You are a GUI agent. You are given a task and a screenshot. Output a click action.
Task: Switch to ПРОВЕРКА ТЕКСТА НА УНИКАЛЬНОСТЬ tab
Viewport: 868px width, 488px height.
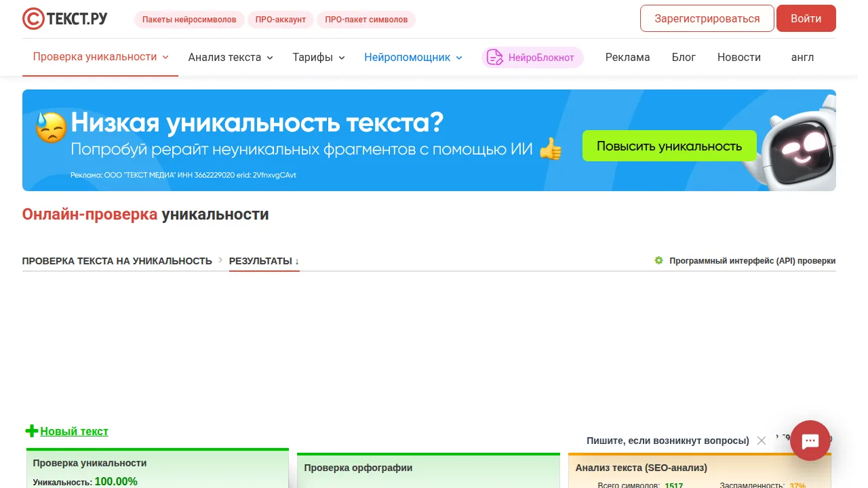point(117,261)
